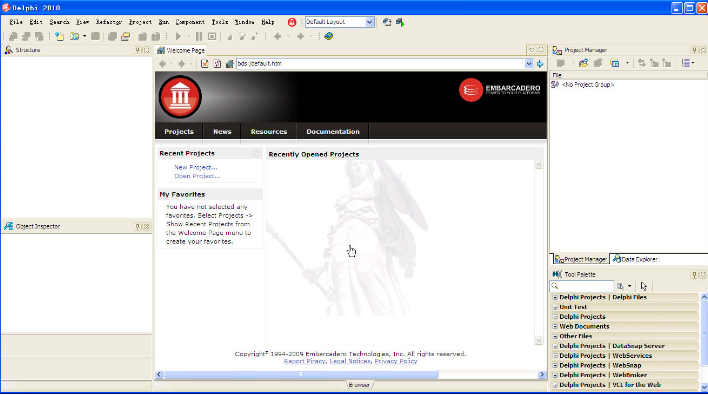Click the Browser tab at the bottom
Screen dimensions: 708x395
point(359,385)
